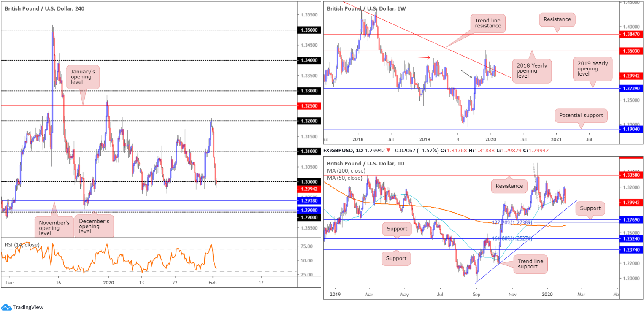644x311 pixels.
Task: Select the blue 1.29380 price tag
Action: (310, 201)
